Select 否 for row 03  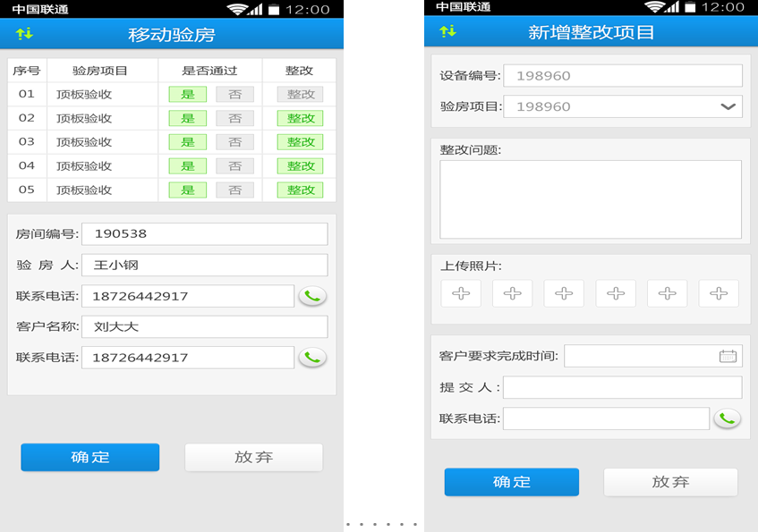click(235, 142)
